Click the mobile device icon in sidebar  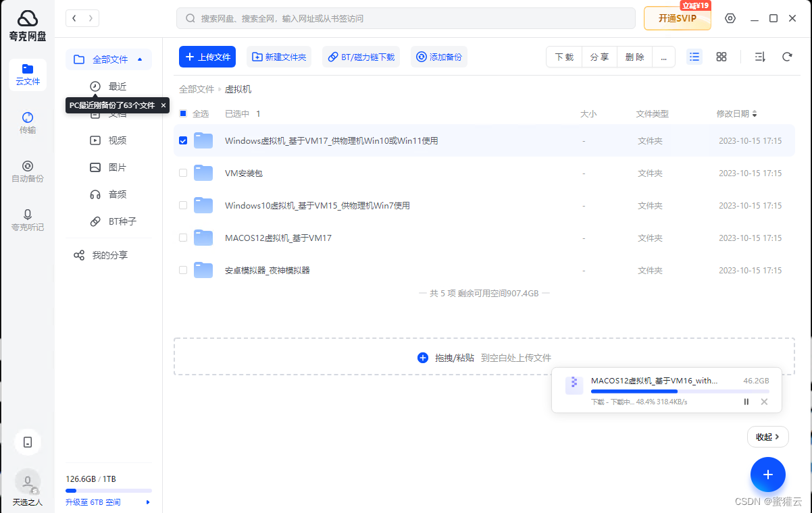pyautogui.click(x=28, y=442)
